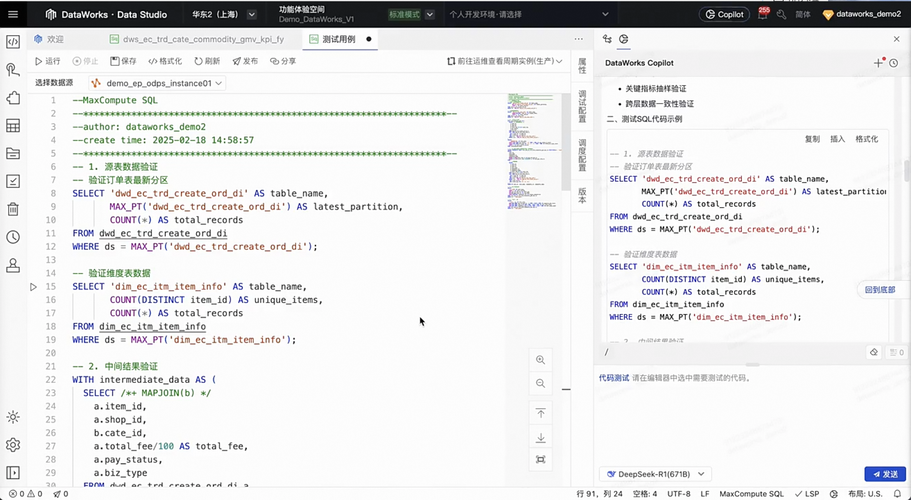Click the 运行 run icon in the toolbar

[x=38, y=61]
